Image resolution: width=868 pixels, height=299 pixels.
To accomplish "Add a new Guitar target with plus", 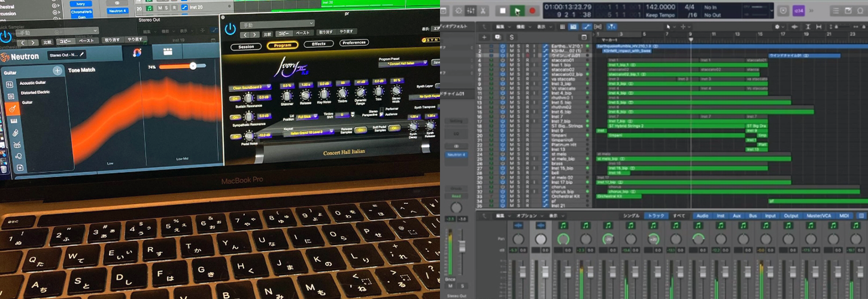I will click(x=57, y=71).
